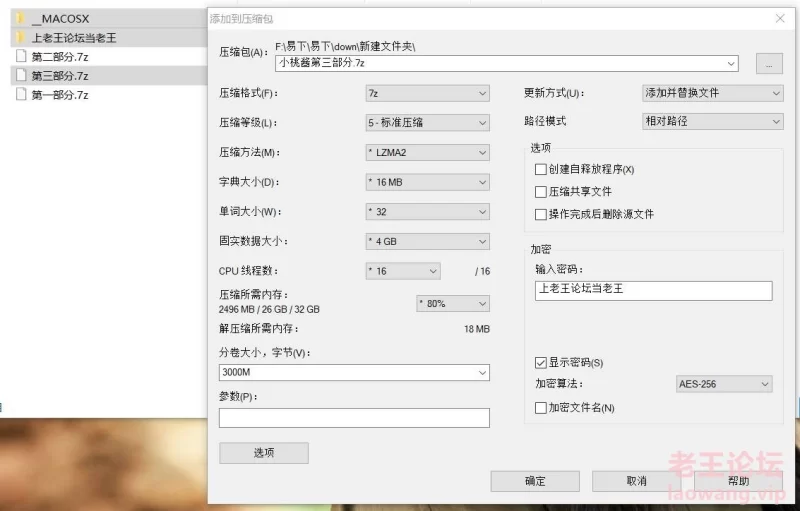Click the browse "..." button for archive path
This screenshot has height=511, width=800.
769,64
